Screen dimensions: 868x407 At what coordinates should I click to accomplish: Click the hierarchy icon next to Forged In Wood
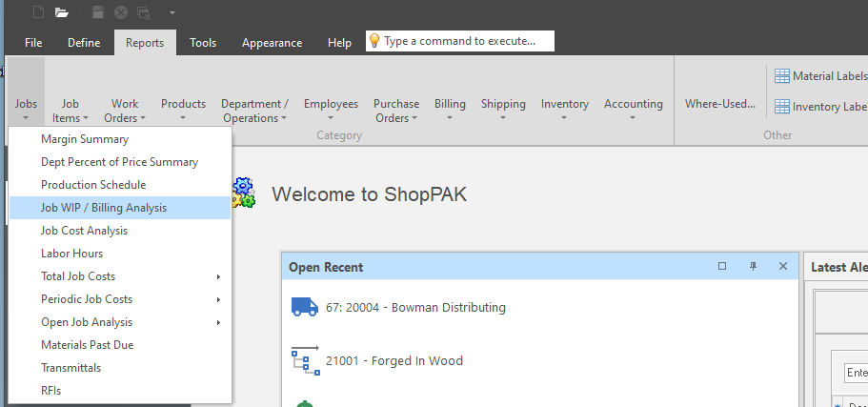coord(304,360)
